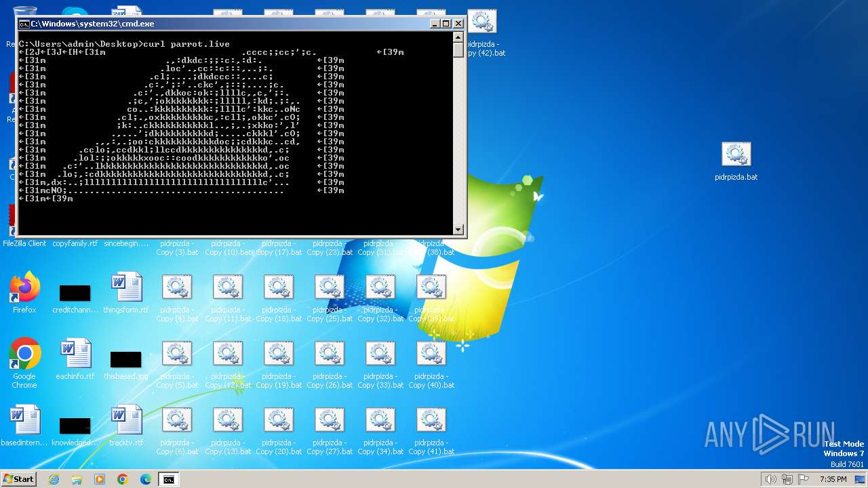Open the volume control in system tray
This screenshot has width=868, height=488.
coord(770,479)
